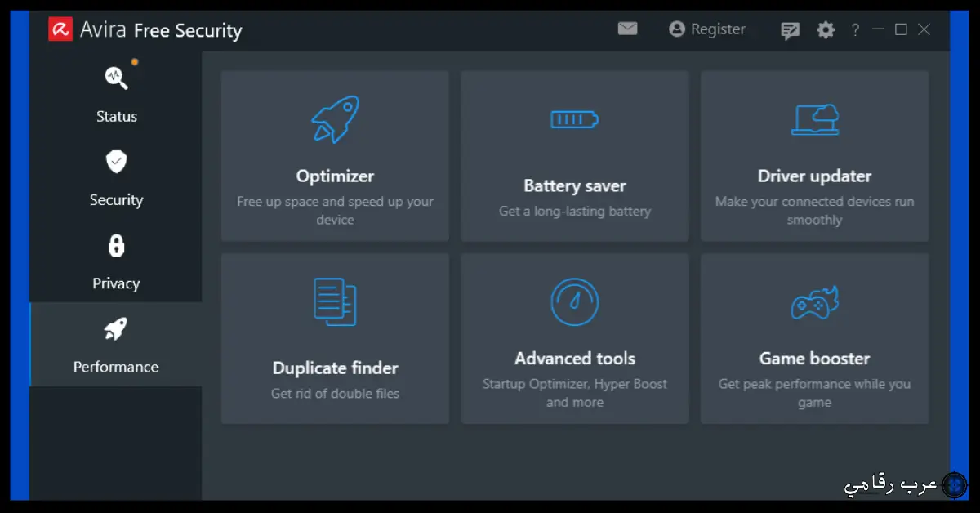Click the Register account link
This screenshot has height=513, width=980.
(x=707, y=29)
